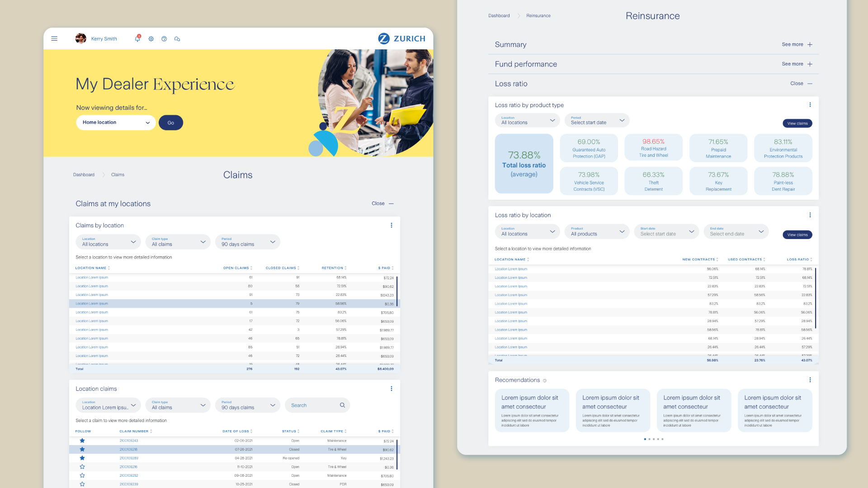
Task: Open the Home location dropdown
Action: (x=116, y=122)
